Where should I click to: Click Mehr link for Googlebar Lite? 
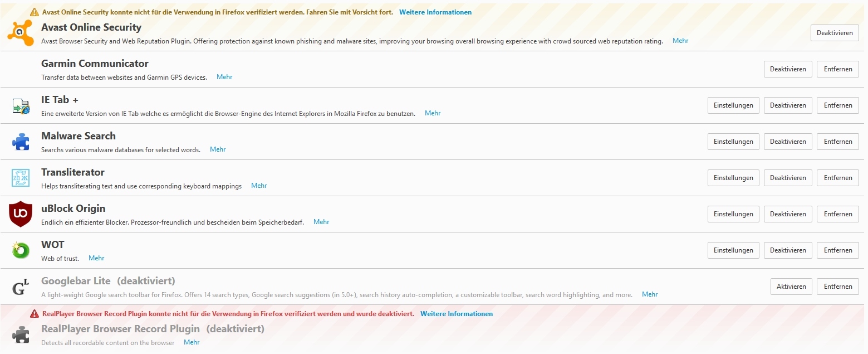click(x=650, y=294)
